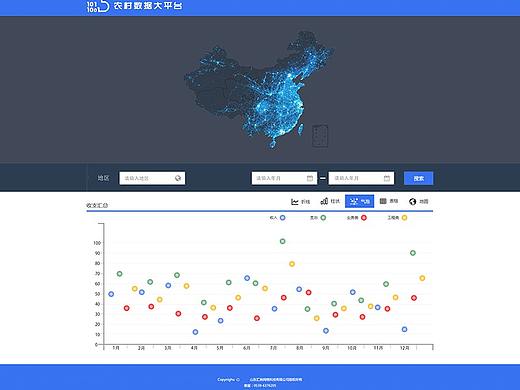Switch to the 表格 table view tab
This screenshot has height=390, width=520.
[389, 201]
